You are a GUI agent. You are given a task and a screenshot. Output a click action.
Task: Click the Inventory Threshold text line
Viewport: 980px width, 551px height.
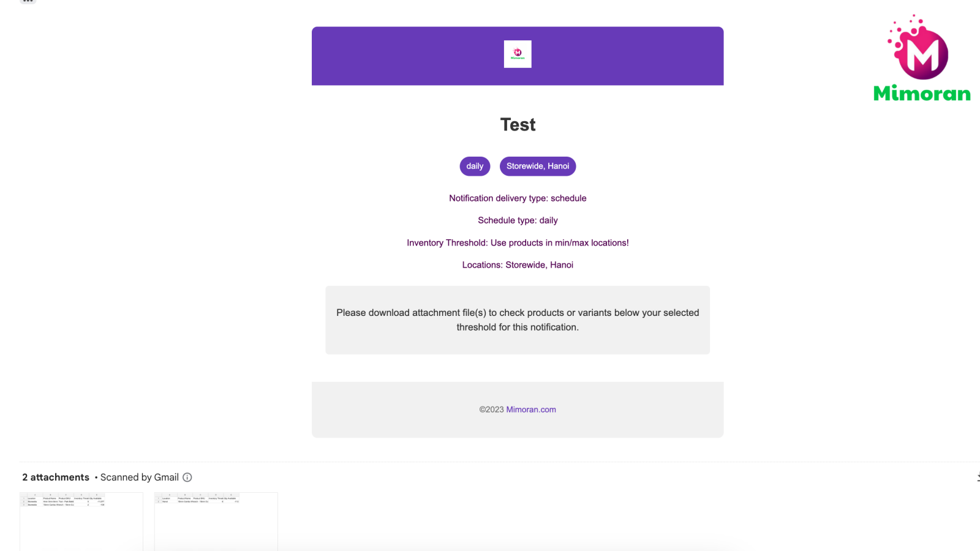tap(518, 243)
